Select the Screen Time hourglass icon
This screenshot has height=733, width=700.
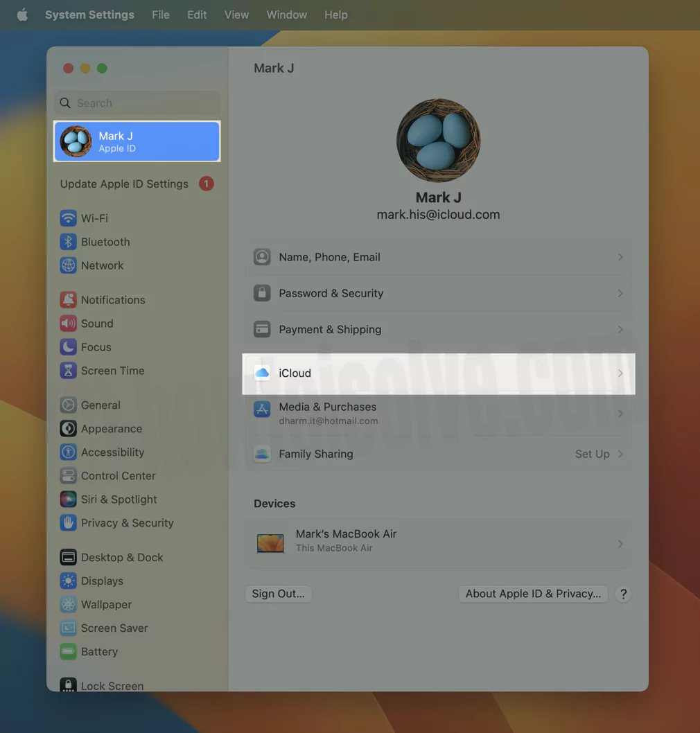(69, 371)
